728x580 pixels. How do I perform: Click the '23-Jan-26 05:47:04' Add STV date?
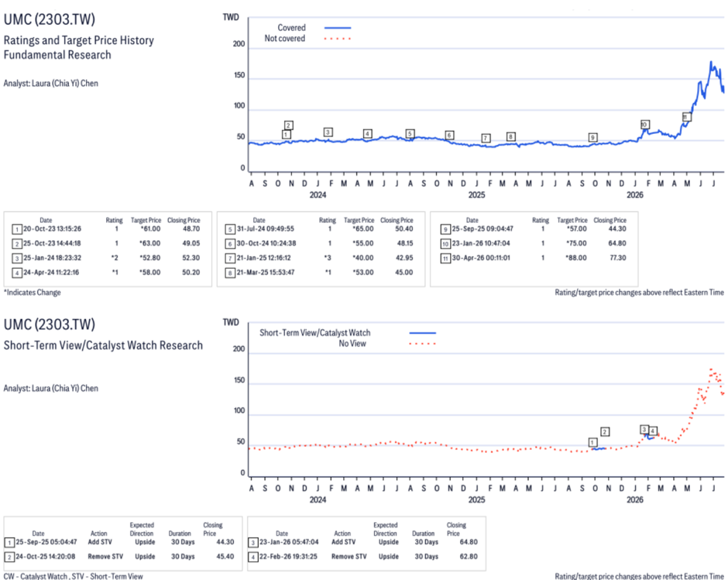coord(289,542)
